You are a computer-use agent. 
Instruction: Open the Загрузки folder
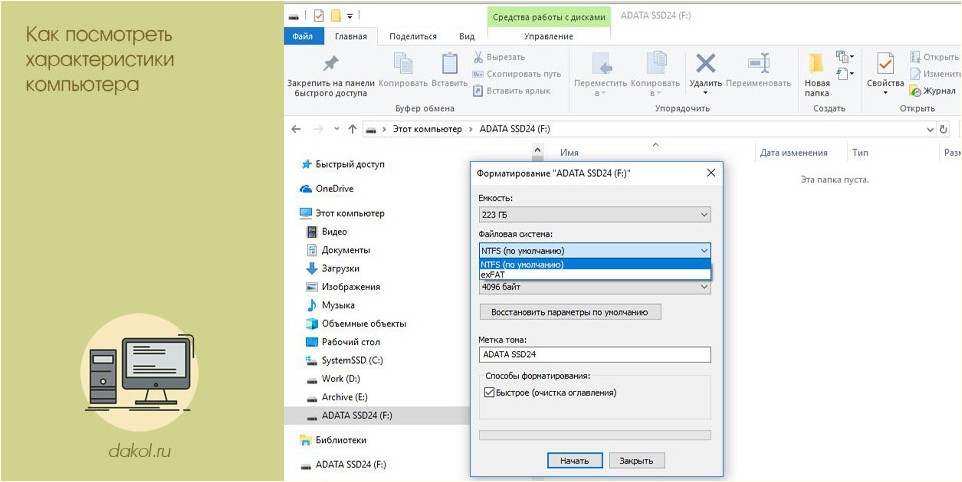pyautogui.click(x=341, y=269)
